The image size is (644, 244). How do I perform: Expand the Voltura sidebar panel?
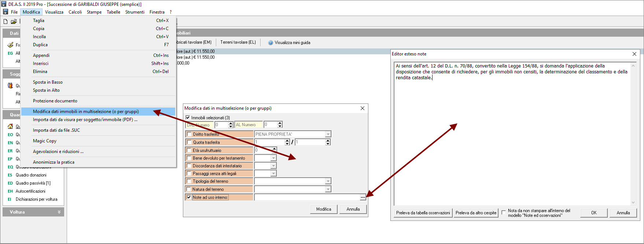[59, 212]
